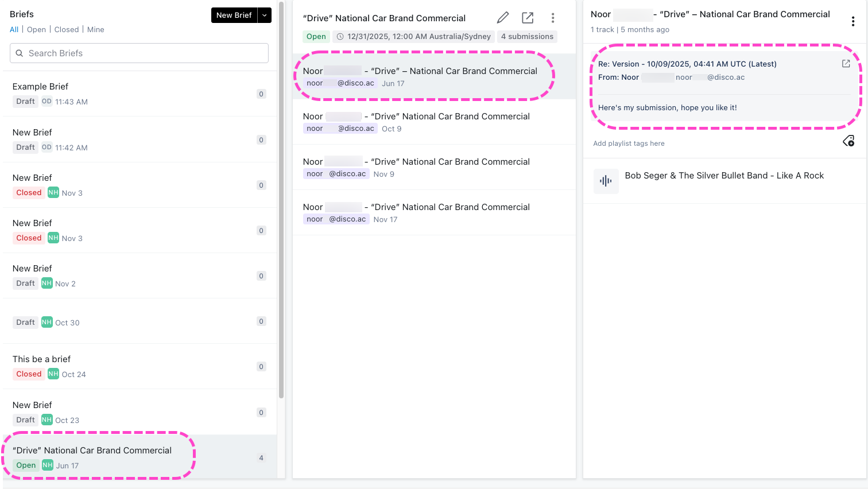Image resolution: width=868 pixels, height=489 pixels.
Task: Click the add tag icon
Action: (848, 141)
